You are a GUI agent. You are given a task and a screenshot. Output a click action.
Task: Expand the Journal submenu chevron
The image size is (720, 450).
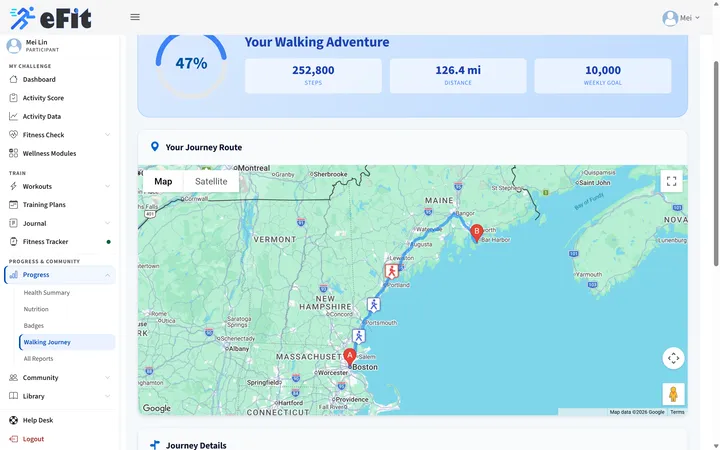[107, 223]
